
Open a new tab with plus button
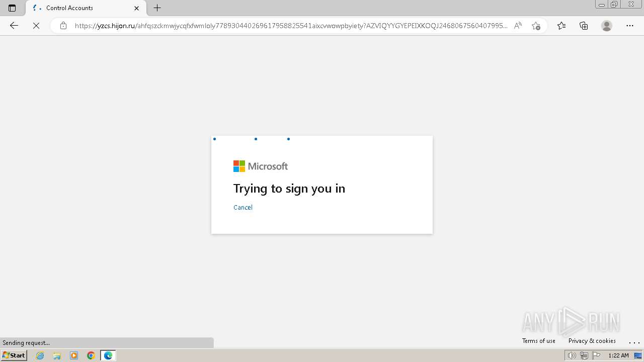click(157, 8)
